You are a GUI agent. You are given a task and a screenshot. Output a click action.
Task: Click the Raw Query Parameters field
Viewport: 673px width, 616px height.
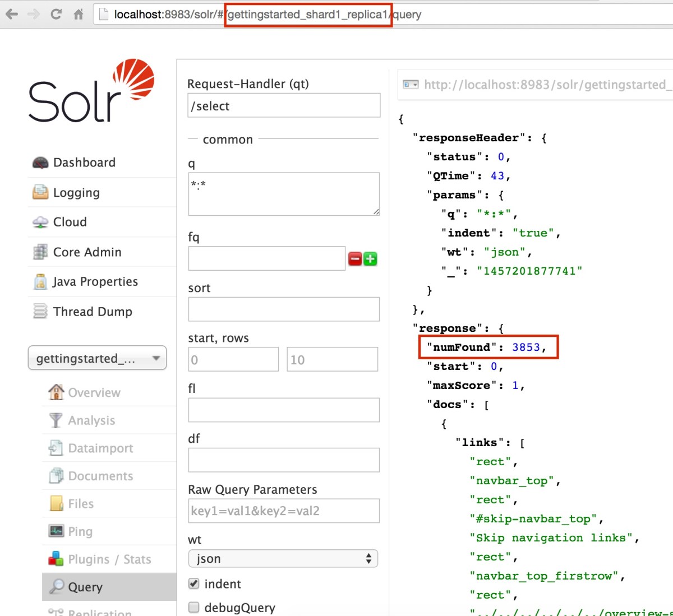coord(284,511)
